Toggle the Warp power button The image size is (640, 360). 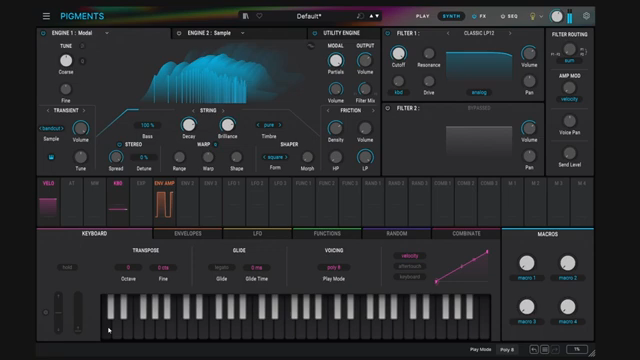[x=216, y=144]
